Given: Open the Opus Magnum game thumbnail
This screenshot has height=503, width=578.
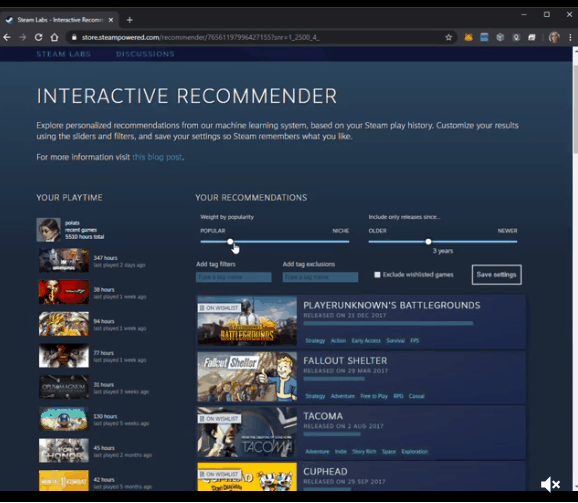Looking at the screenshot, I should [x=64, y=387].
